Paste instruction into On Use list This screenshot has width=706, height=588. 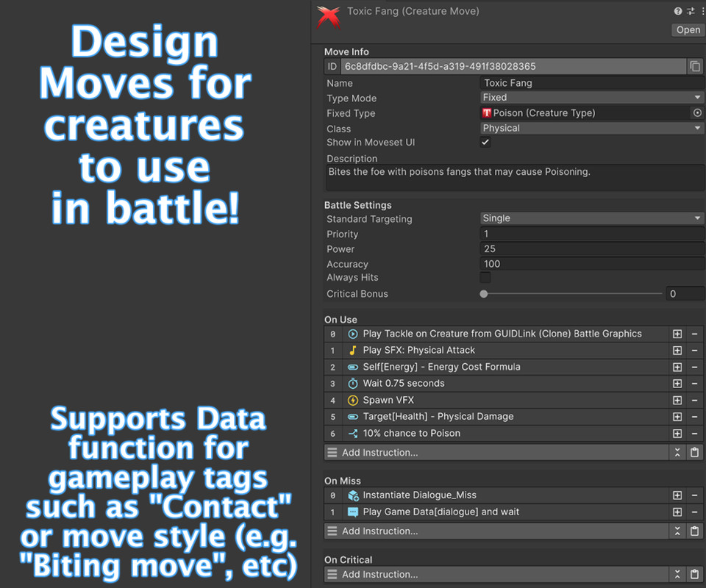pyautogui.click(x=694, y=453)
